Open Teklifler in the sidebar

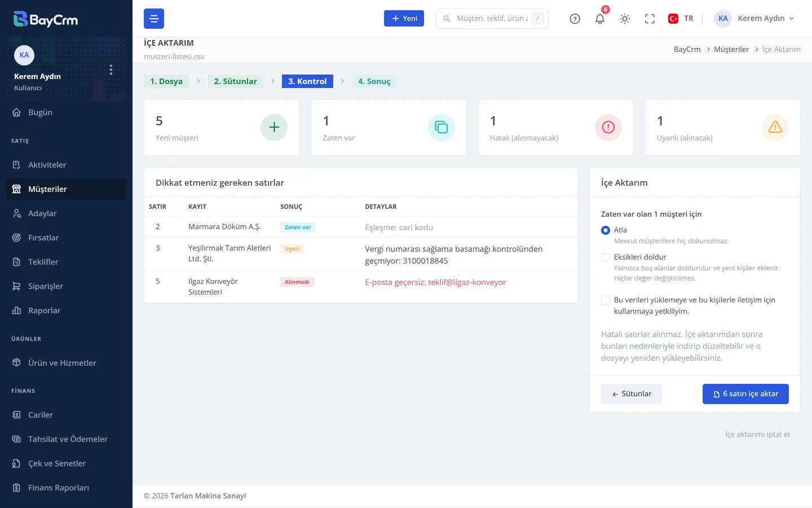pyautogui.click(x=66, y=262)
